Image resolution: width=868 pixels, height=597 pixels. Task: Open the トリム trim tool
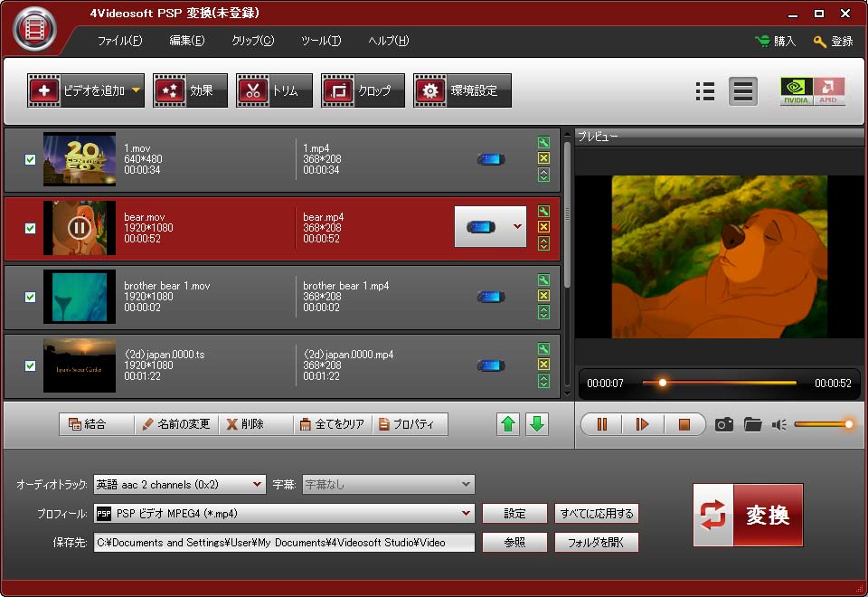pos(275,90)
